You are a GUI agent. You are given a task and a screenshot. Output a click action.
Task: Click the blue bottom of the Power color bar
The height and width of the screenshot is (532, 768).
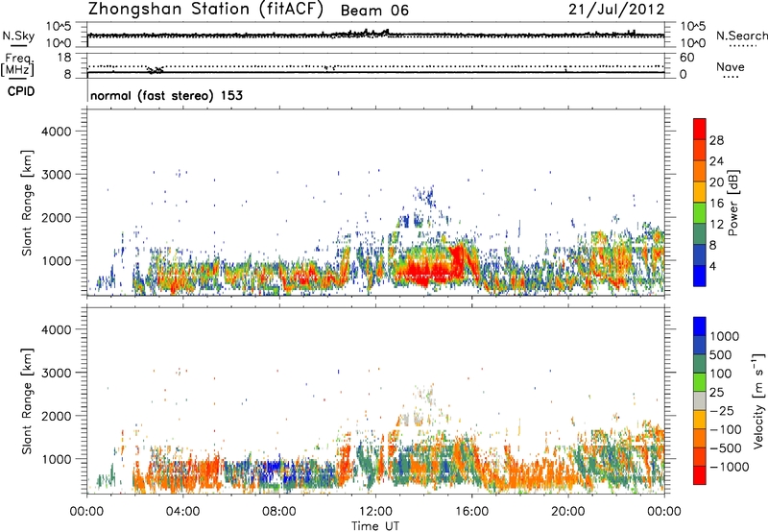pyautogui.click(x=700, y=277)
